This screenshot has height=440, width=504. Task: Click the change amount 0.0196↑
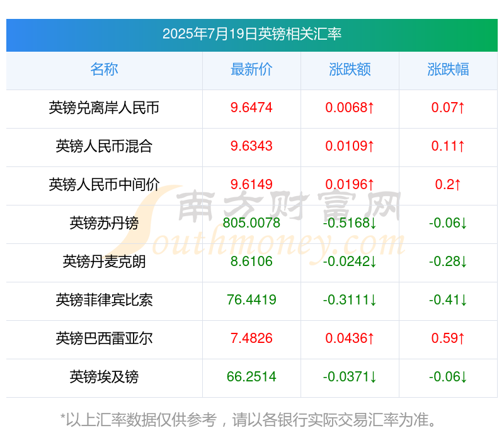tap(350, 185)
